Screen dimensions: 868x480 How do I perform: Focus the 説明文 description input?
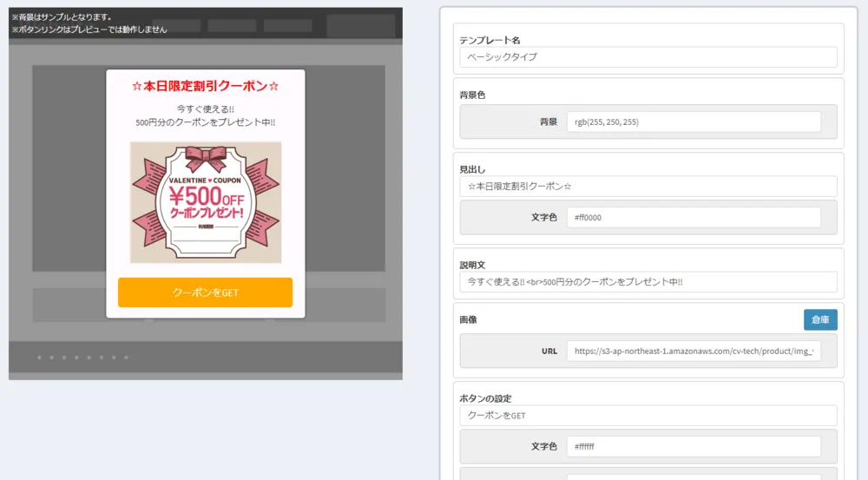(648, 282)
